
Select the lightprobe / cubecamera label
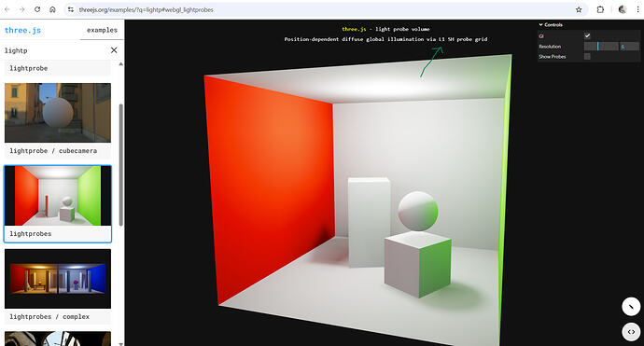tap(53, 151)
